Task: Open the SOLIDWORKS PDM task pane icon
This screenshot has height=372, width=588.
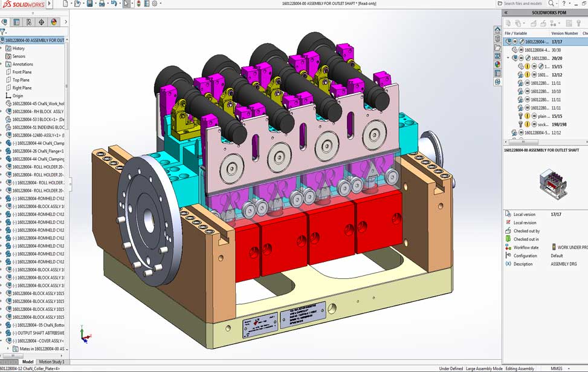Action: click(497, 82)
